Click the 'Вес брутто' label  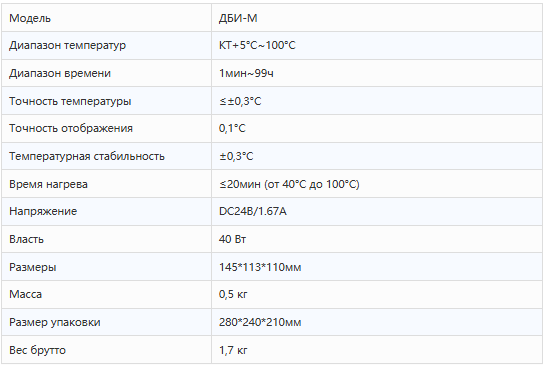pos(37,350)
